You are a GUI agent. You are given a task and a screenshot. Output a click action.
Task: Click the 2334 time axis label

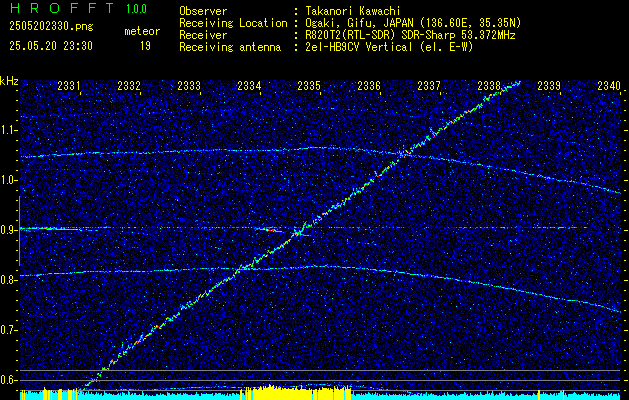pyautogui.click(x=249, y=86)
